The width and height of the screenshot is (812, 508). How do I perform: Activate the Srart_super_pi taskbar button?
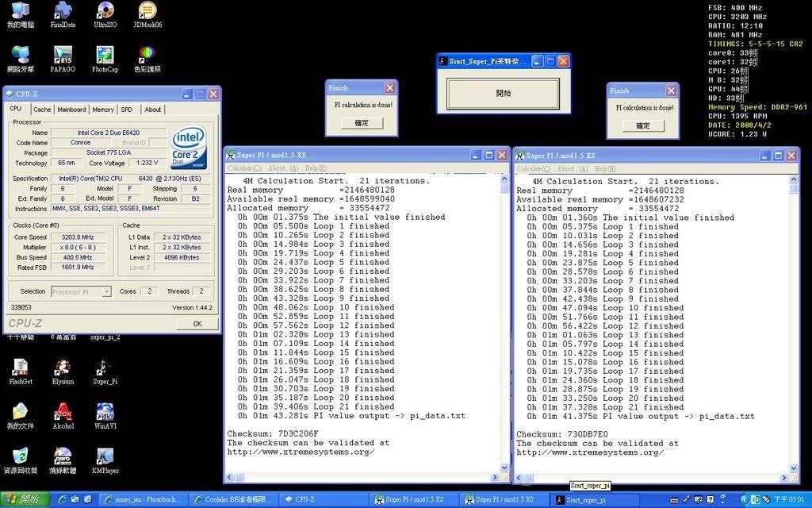click(x=593, y=500)
